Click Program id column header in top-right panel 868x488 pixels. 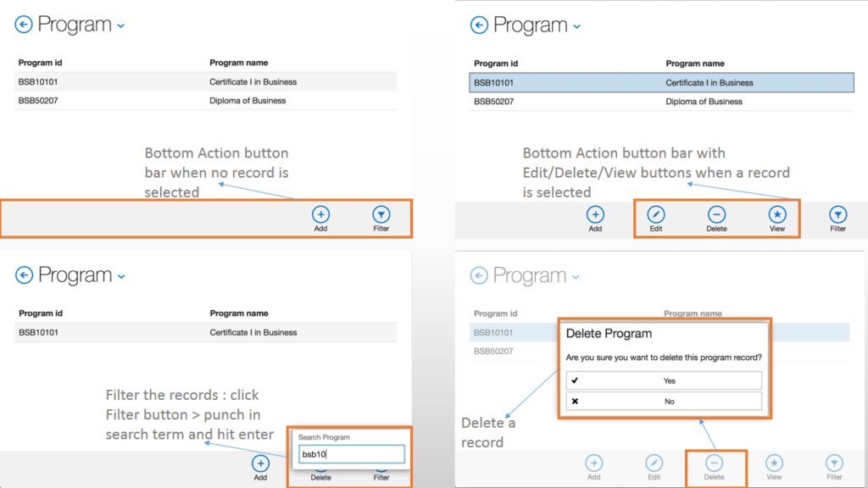[x=496, y=64]
